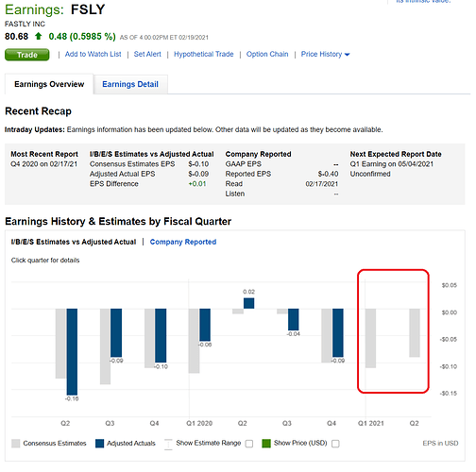Open the Hypothetical Trade link
476x472 pixels.
204,54
